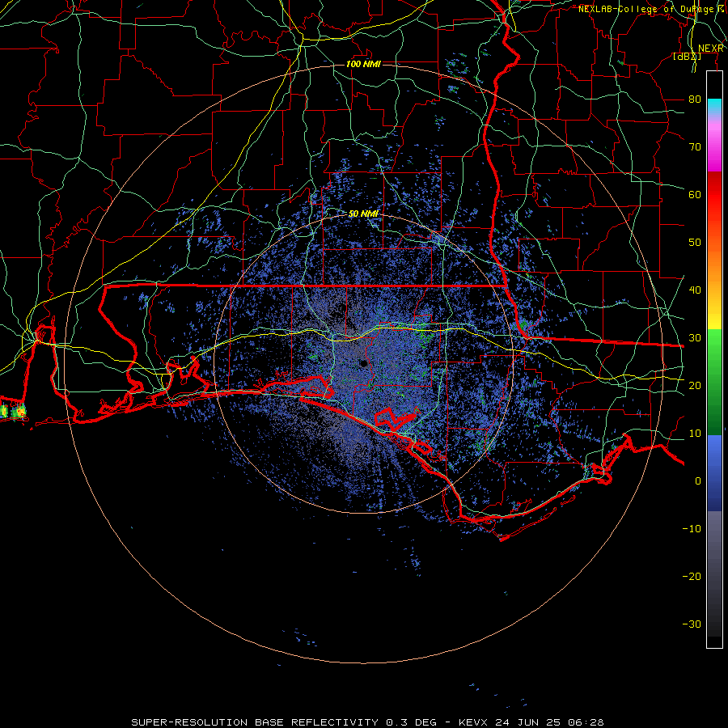Image resolution: width=728 pixels, height=728 pixels.
Task: Click the 20 value on the dBZ scale
Action: tap(695, 386)
